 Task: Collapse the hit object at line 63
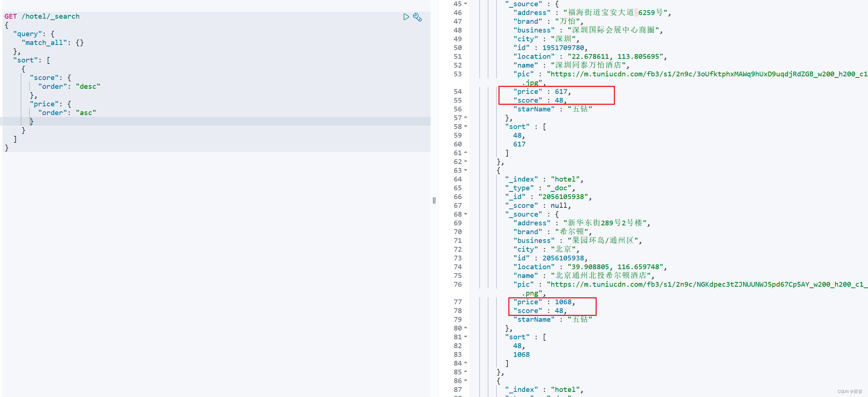pyautogui.click(x=466, y=170)
